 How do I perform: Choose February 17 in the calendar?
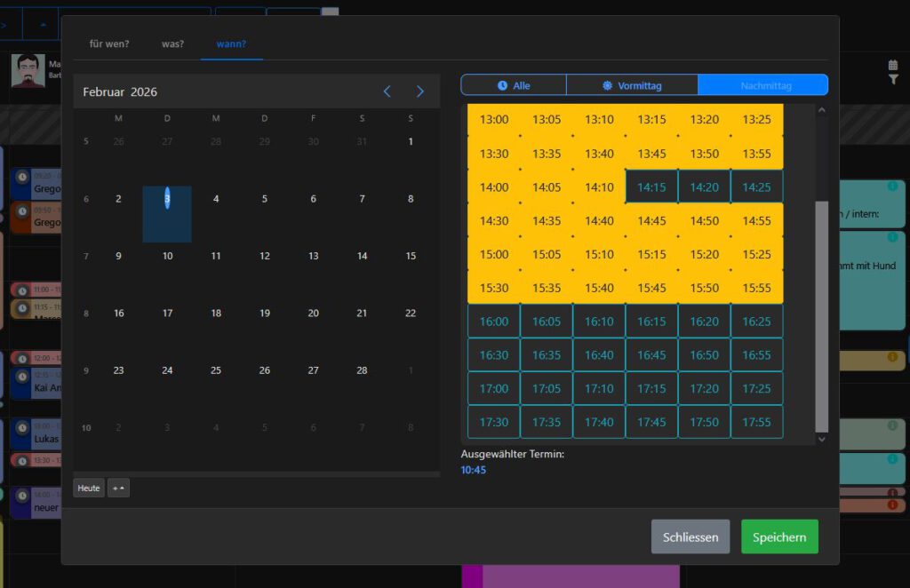tap(167, 313)
